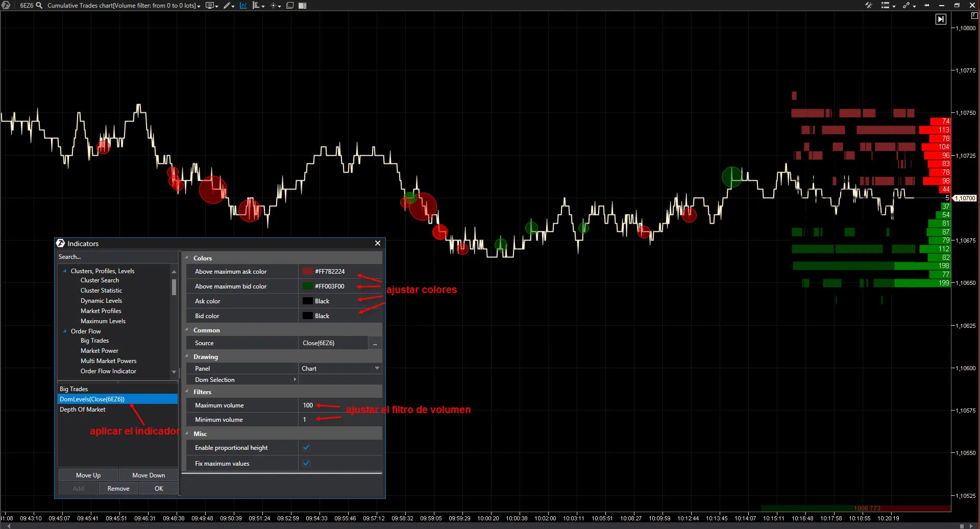Select Big Trades in the Order Flow tree
Viewport: 980px width, 529px height.
point(94,341)
